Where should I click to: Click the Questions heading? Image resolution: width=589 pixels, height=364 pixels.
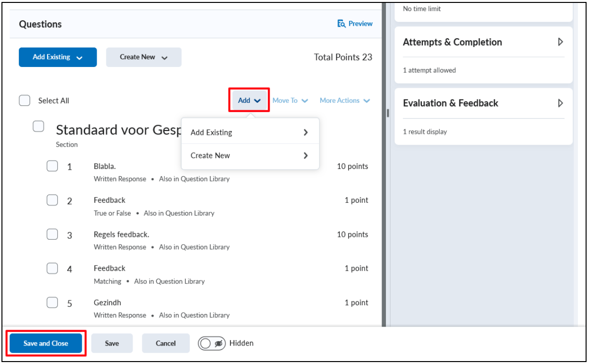tap(40, 24)
